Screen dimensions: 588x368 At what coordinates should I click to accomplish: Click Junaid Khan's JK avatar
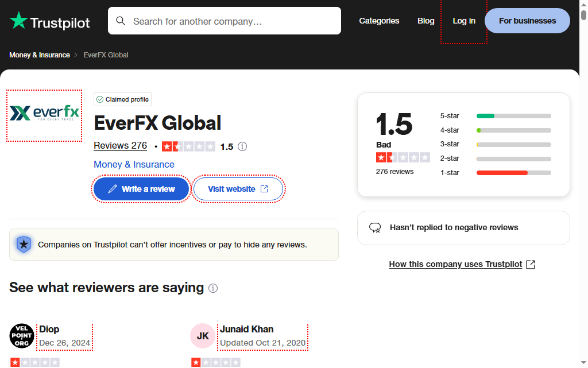point(203,336)
